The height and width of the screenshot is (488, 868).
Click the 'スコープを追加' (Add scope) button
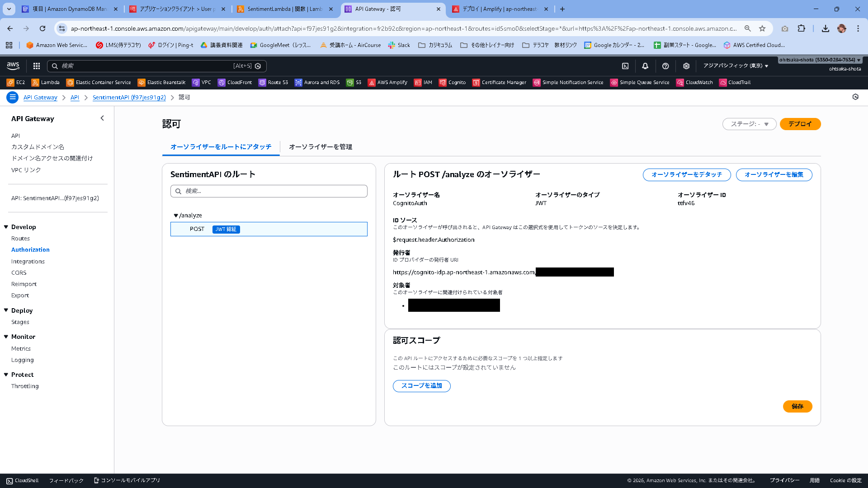pyautogui.click(x=421, y=386)
